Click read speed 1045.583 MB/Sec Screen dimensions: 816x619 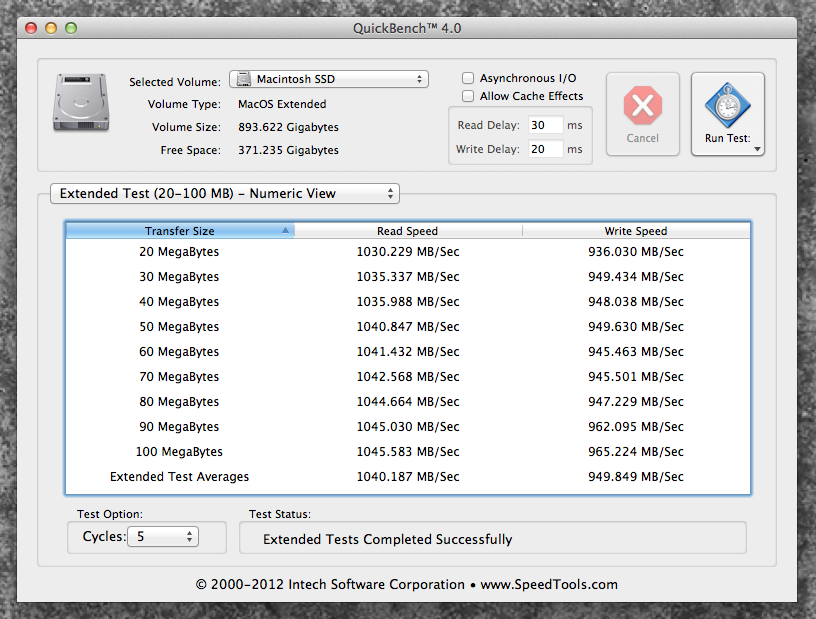pos(408,452)
